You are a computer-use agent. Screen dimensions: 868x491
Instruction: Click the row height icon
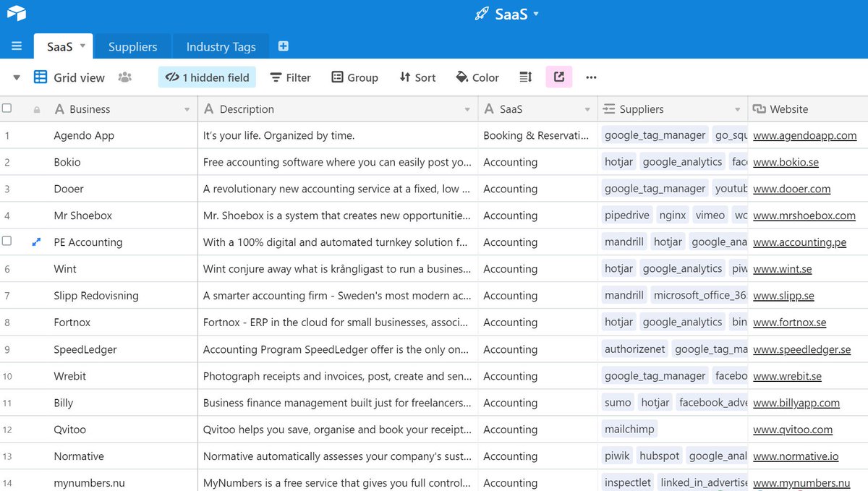(526, 77)
